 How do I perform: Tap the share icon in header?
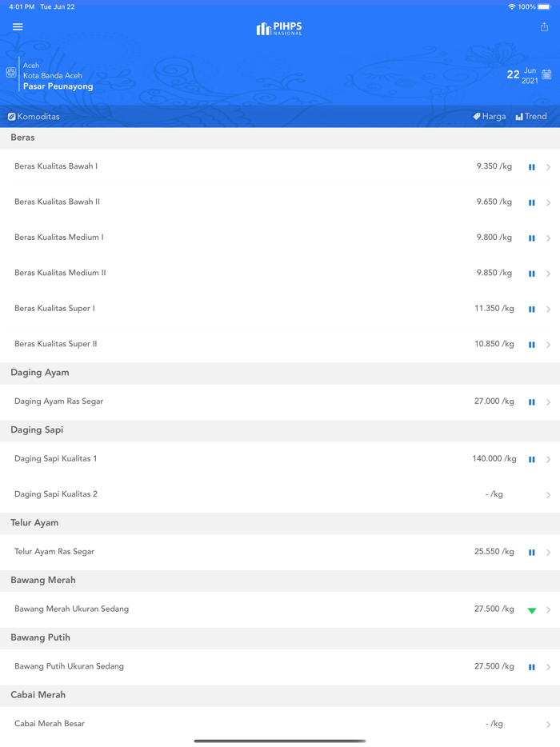(544, 27)
